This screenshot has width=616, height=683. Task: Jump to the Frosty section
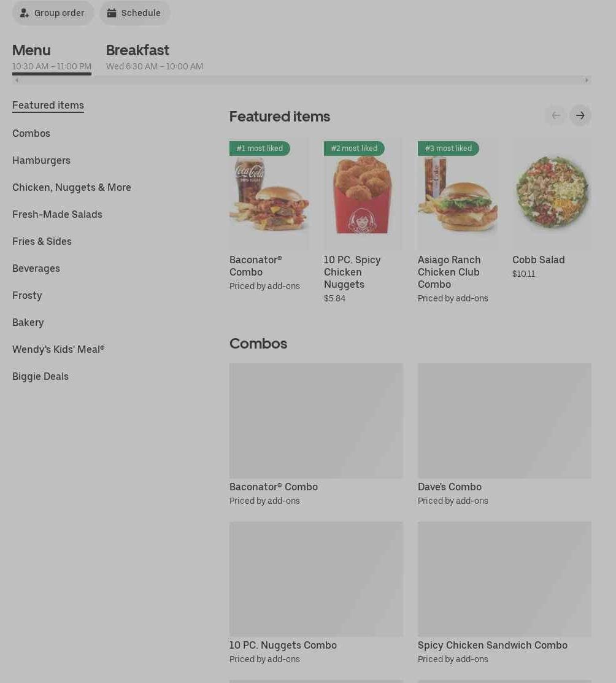[x=27, y=295]
